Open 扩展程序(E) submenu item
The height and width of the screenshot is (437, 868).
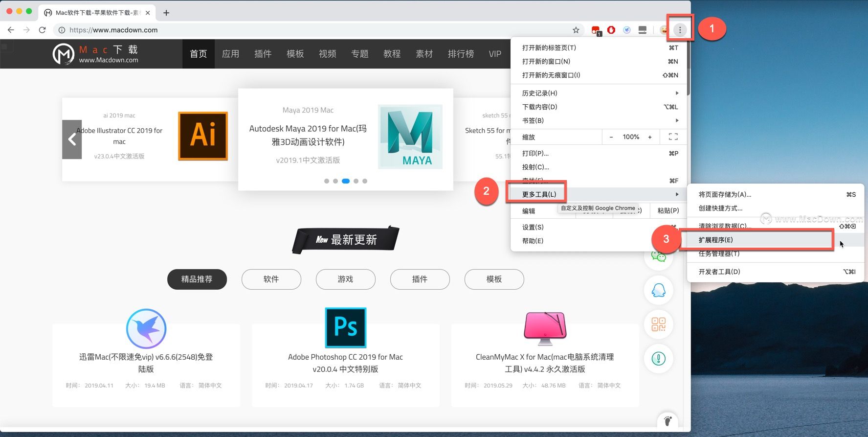pos(776,240)
